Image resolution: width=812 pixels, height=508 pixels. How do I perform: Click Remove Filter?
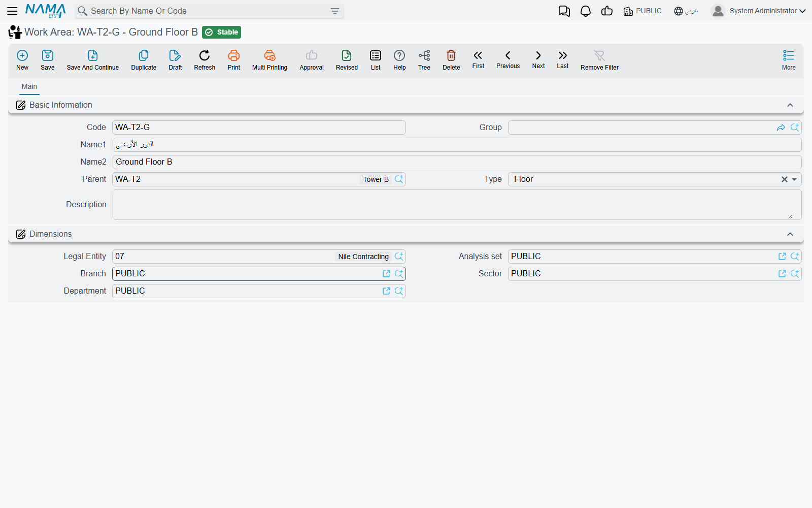(599, 60)
